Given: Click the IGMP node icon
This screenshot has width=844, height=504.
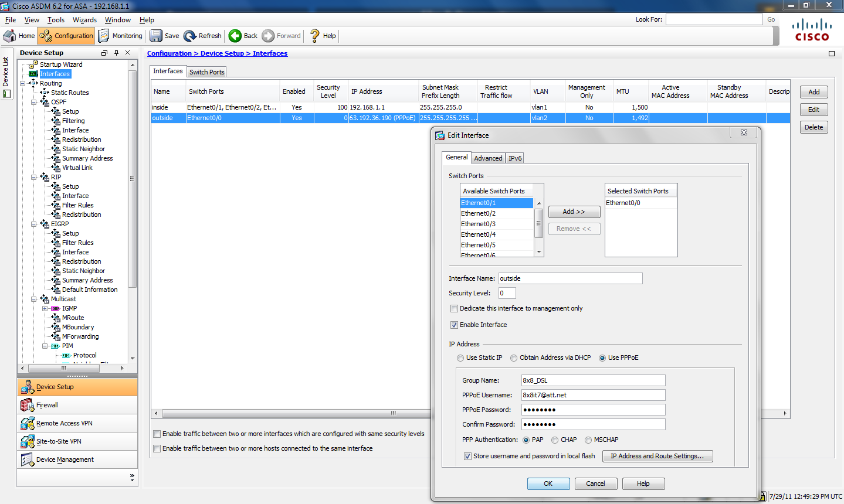Looking at the screenshot, I should (x=56, y=308).
